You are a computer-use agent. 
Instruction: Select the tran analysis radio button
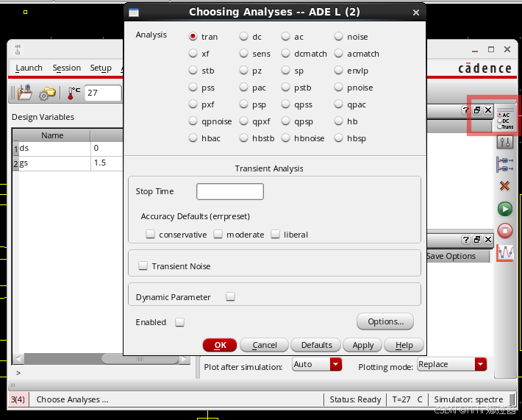coord(193,36)
